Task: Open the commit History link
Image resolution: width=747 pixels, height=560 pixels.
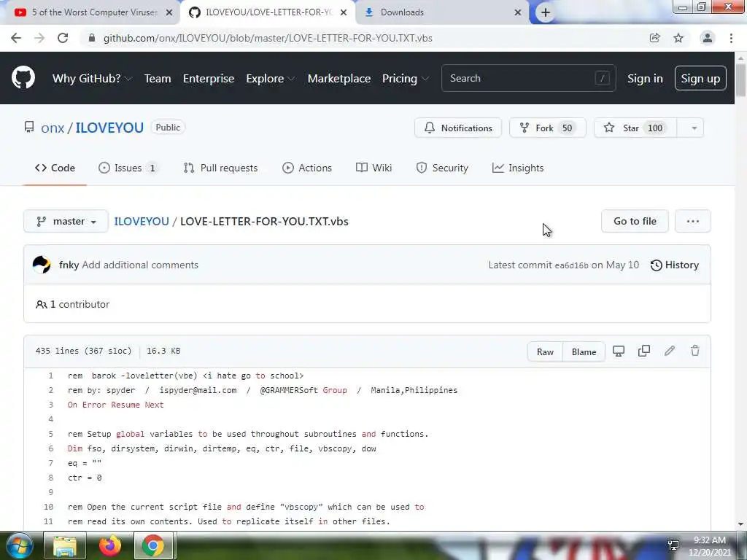Action: [x=675, y=265]
